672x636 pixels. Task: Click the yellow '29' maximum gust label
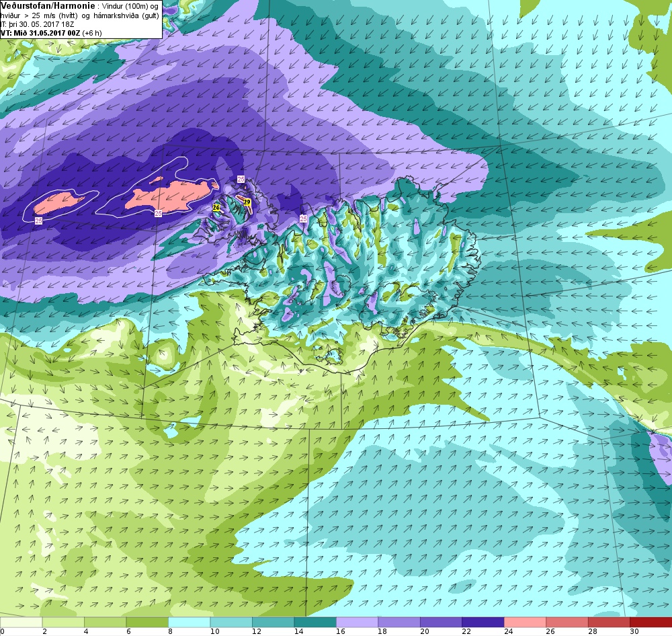(x=247, y=202)
